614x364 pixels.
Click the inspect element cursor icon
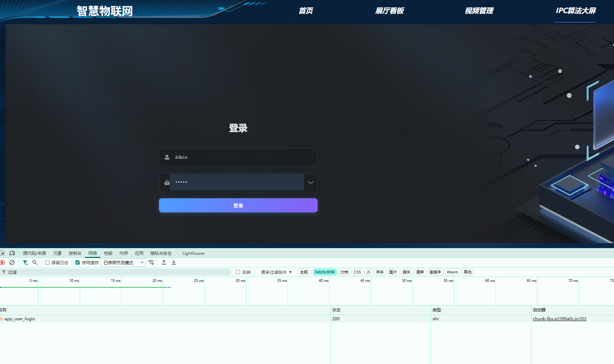tap(2, 253)
